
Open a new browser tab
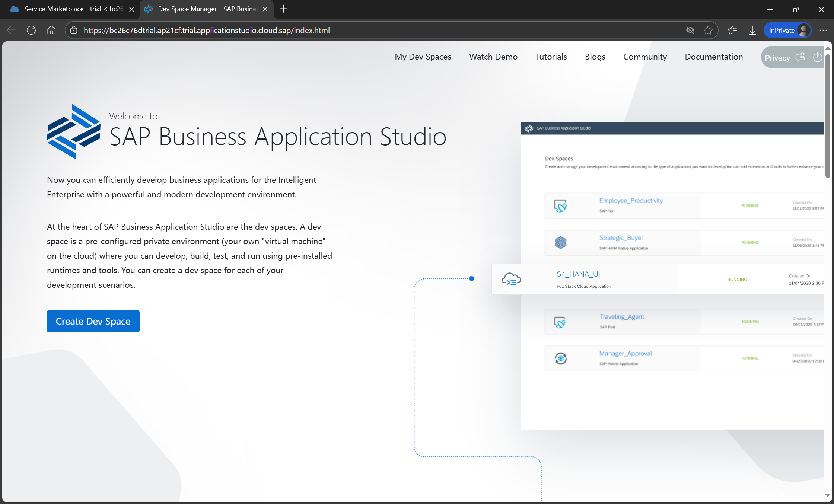coord(283,9)
